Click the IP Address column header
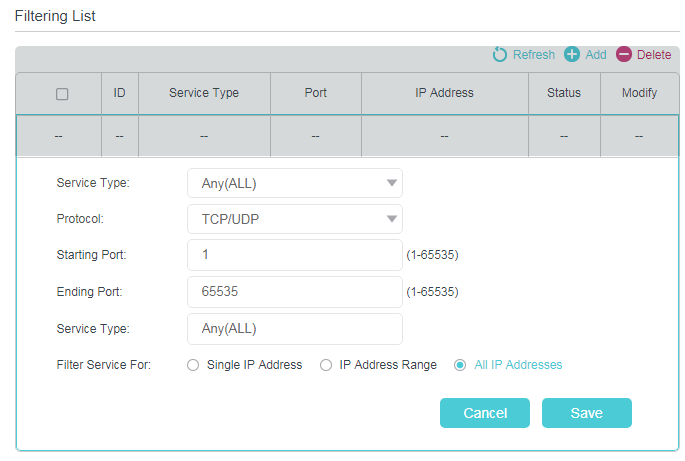Viewport: 685px width, 461px height. tap(444, 93)
